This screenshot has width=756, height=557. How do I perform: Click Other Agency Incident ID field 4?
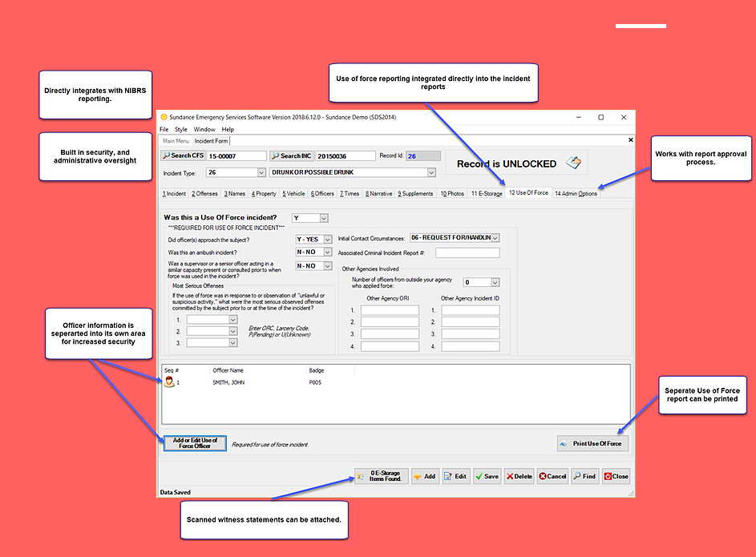(470, 346)
